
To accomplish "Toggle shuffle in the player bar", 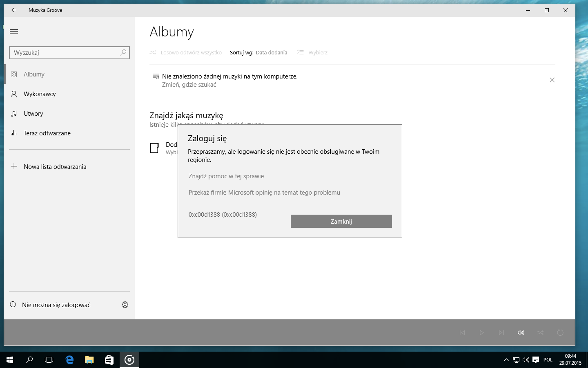I will (541, 333).
